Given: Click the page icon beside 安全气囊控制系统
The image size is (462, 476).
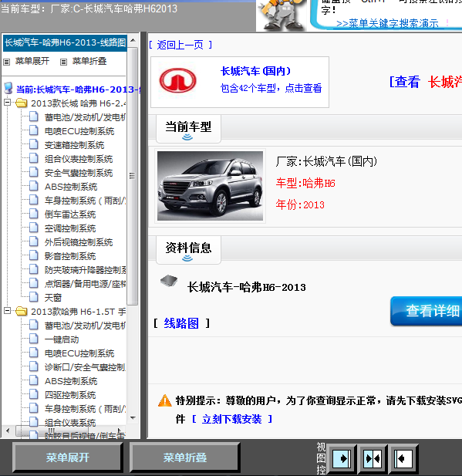Looking at the screenshot, I should 34,173.
